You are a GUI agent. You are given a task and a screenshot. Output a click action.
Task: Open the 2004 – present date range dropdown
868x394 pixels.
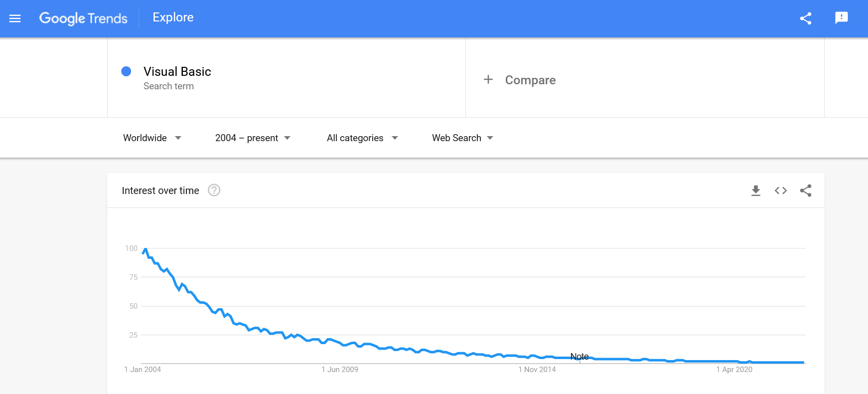[253, 138]
